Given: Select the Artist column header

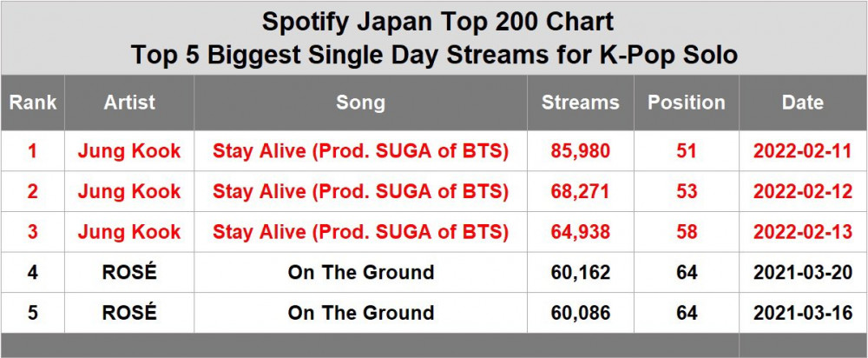Looking at the screenshot, I should pos(129,103).
